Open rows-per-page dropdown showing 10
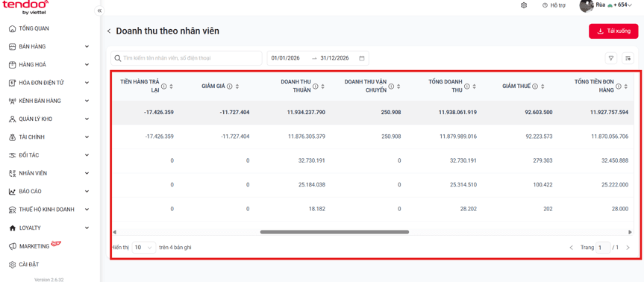 pos(144,248)
